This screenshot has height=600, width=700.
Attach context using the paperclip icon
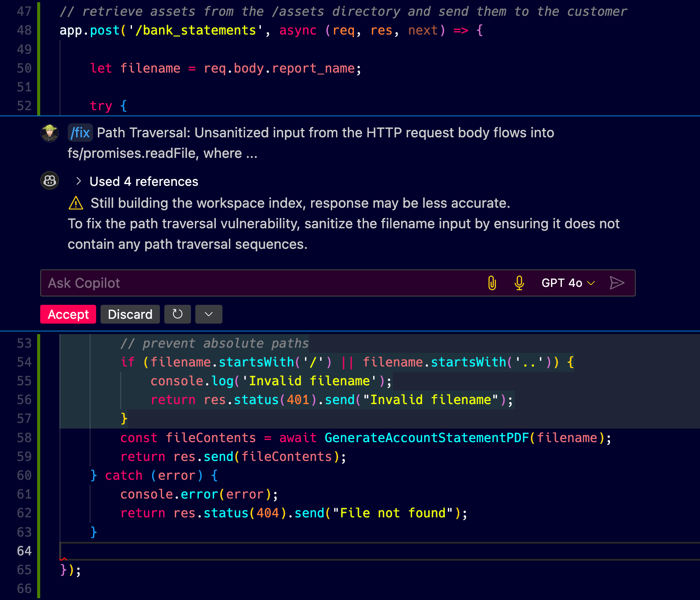492,283
